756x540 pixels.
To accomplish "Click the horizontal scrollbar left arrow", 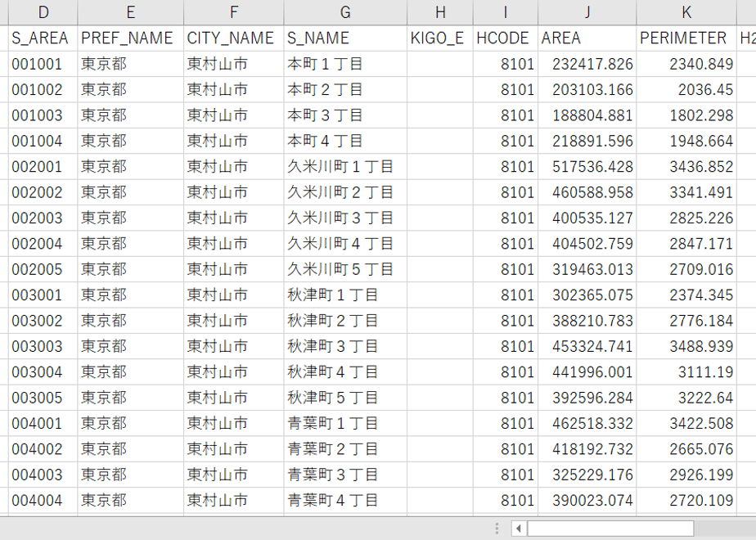I will click(x=519, y=529).
